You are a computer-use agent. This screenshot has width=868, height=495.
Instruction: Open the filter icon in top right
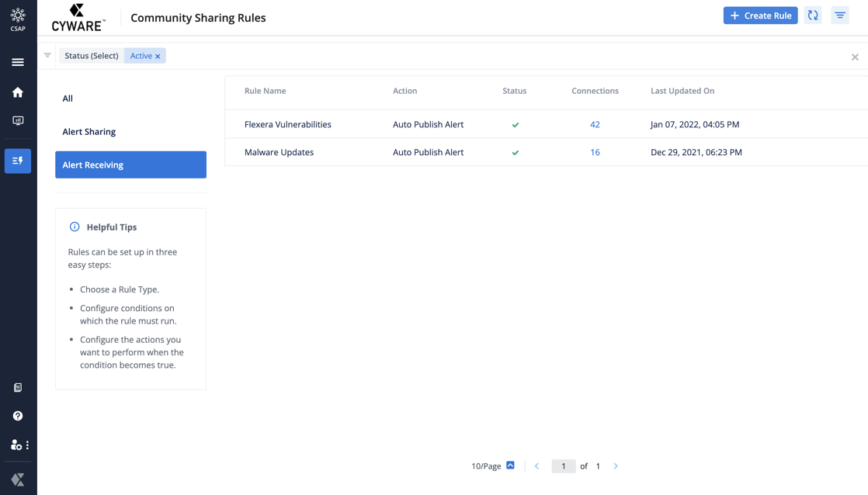(x=840, y=16)
